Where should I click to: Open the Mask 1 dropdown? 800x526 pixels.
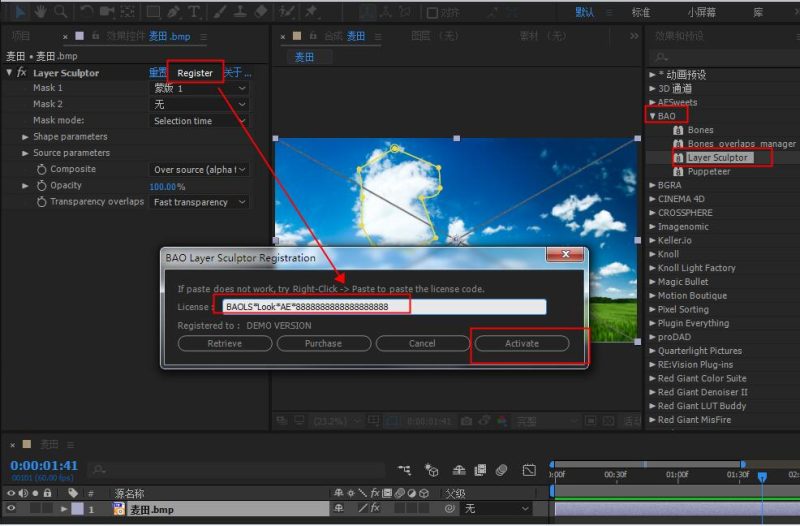click(199, 88)
